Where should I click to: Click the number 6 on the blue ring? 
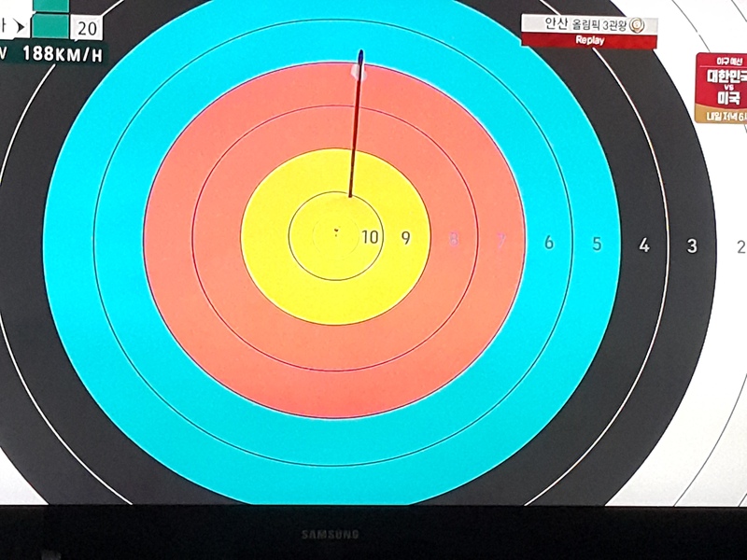(x=548, y=244)
